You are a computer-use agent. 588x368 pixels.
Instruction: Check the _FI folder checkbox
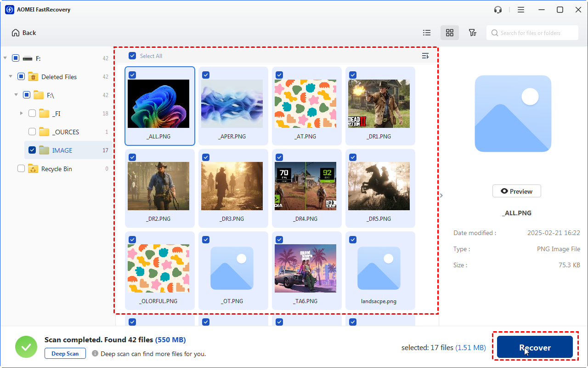[32, 114]
